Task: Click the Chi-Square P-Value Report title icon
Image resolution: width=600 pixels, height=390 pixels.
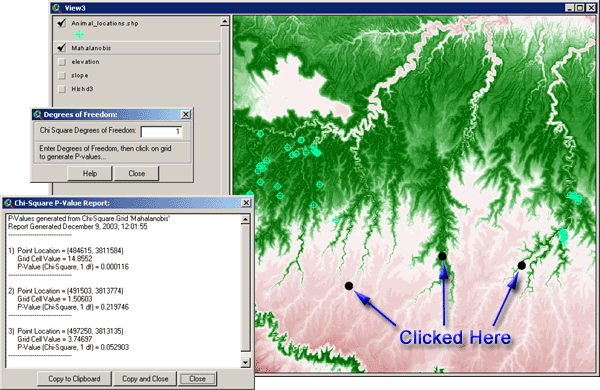Action: (8, 203)
